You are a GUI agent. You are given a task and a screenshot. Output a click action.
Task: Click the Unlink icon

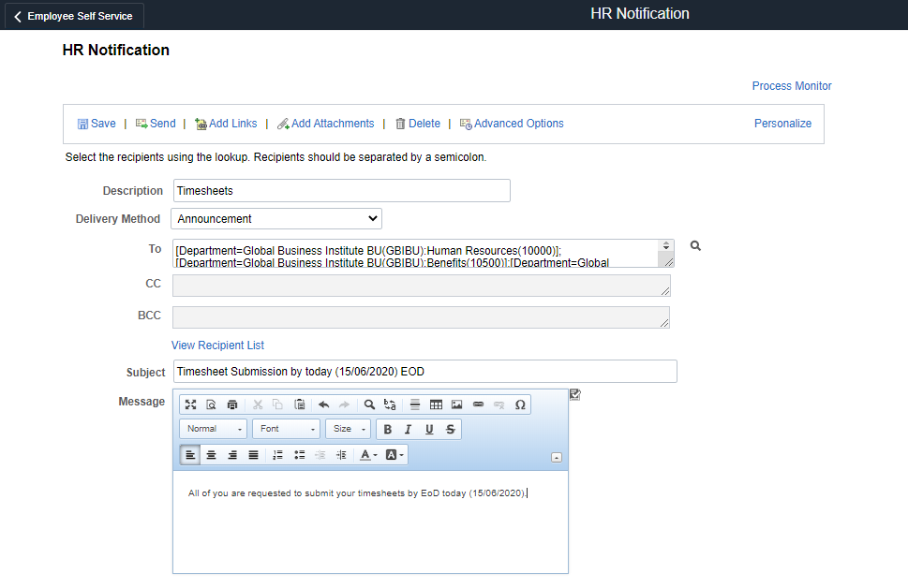pos(499,404)
